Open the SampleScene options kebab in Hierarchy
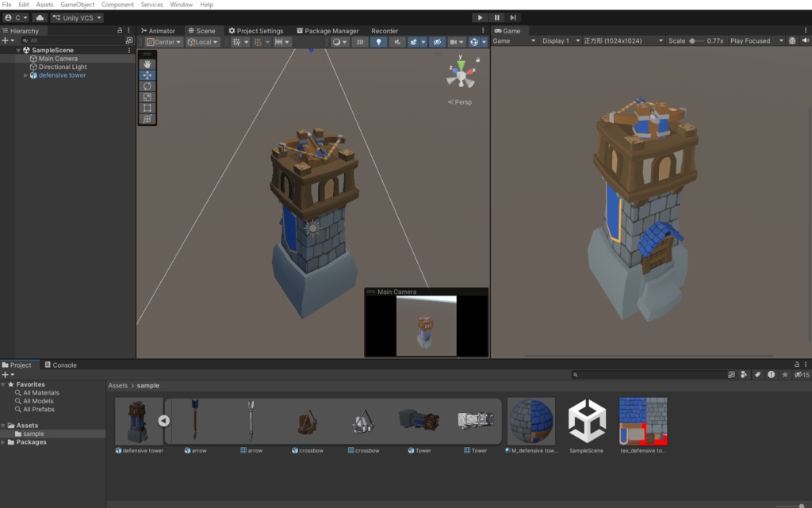 [129, 50]
